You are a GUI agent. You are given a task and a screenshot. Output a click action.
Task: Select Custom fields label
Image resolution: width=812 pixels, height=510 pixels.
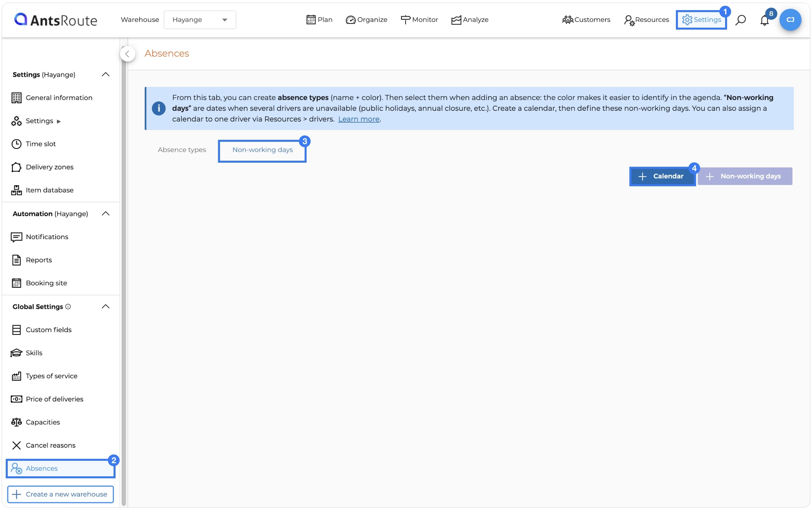[49, 329]
